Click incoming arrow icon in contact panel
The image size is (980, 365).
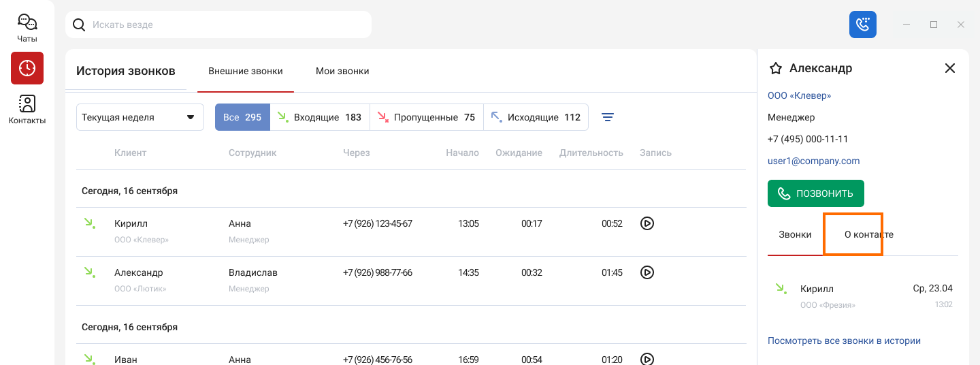click(x=781, y=289)
